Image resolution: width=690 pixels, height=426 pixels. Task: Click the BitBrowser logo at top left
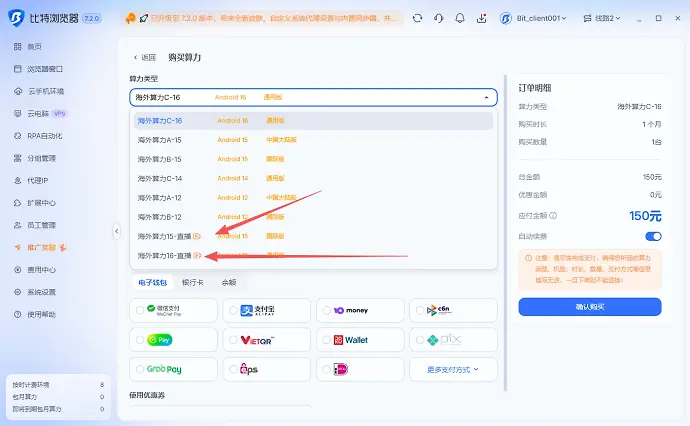(x=16, y=18)
